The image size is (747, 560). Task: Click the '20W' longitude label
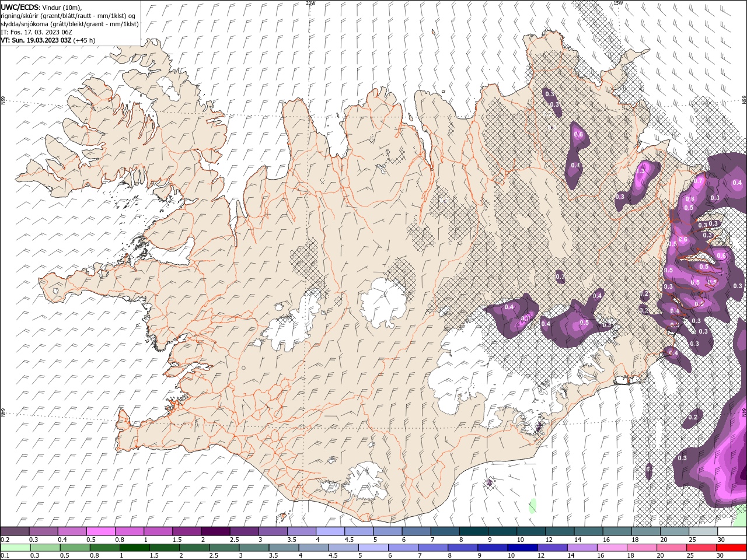[310, 3]
